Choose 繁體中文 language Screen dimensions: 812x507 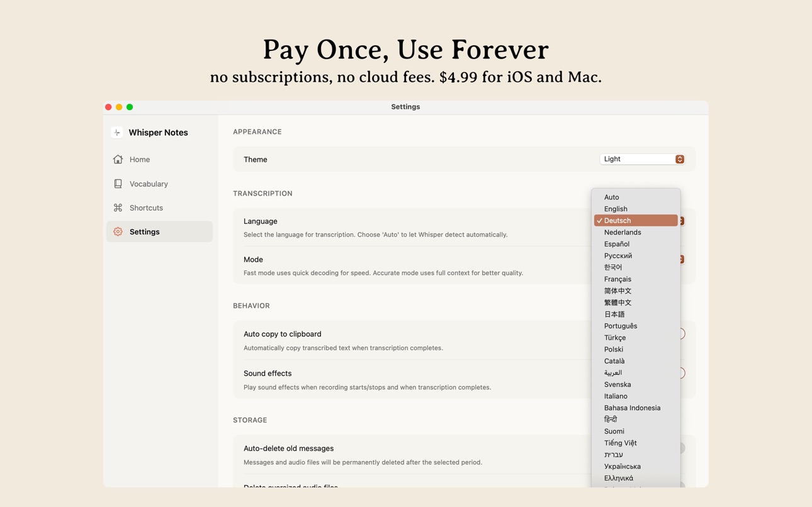(636, 303)
